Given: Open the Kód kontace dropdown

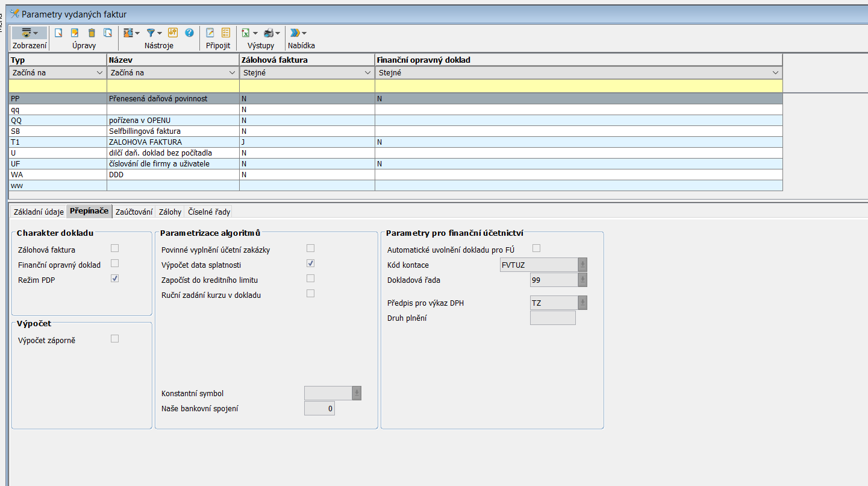Looking at the screenshot, I should [x=582, y=265].
